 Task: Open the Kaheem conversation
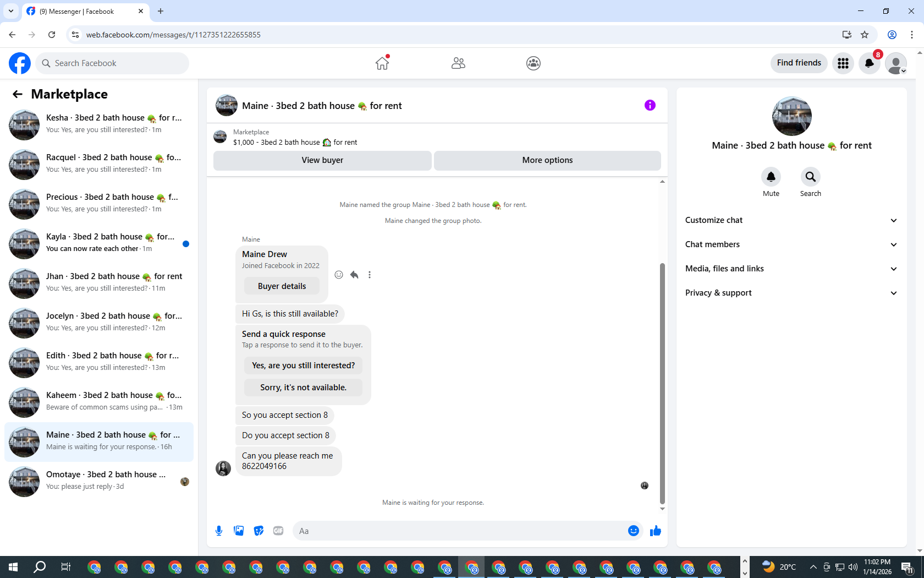99,401
